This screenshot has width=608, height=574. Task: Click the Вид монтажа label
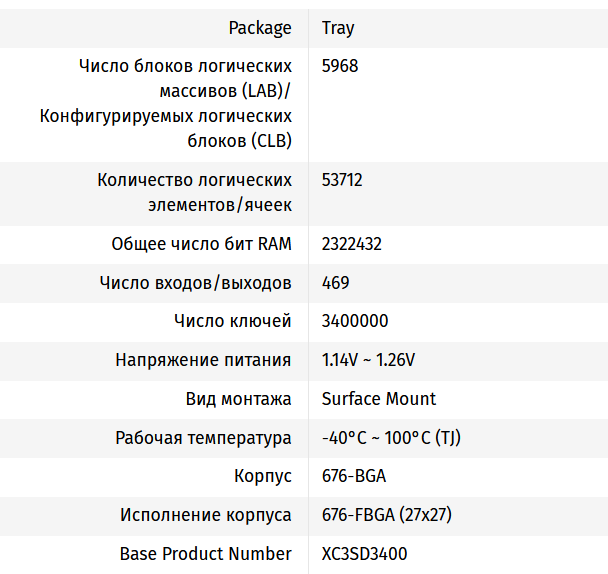click(x=239, y=399)
